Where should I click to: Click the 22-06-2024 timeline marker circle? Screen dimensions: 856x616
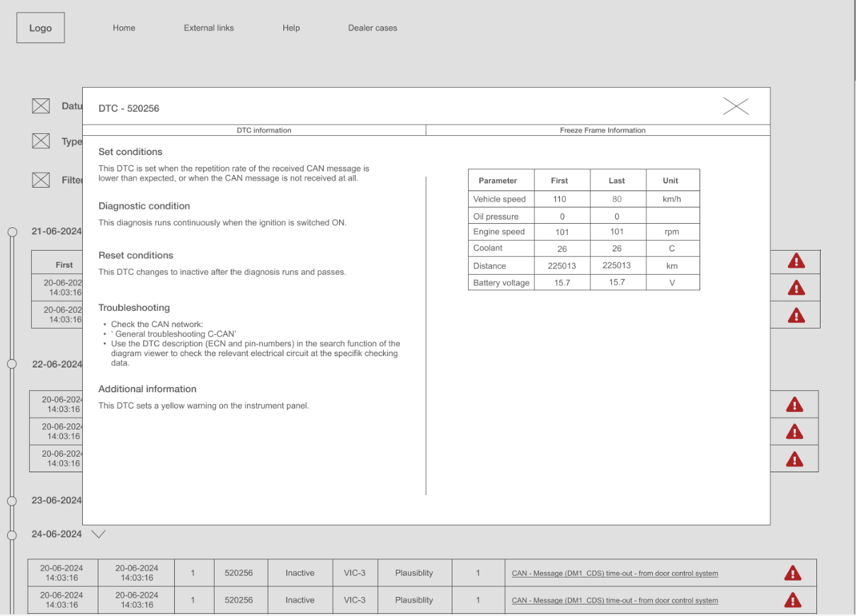(11, 364)
